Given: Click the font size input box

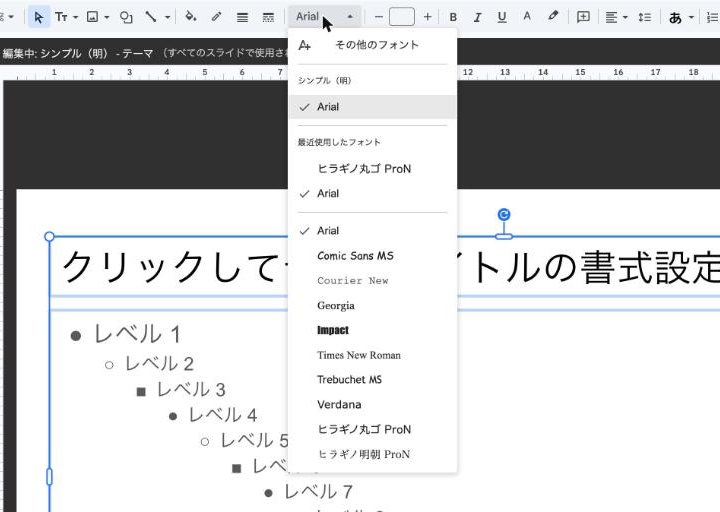Looking at the screenshot, I should pyautogui.click(x=402, y=17).
